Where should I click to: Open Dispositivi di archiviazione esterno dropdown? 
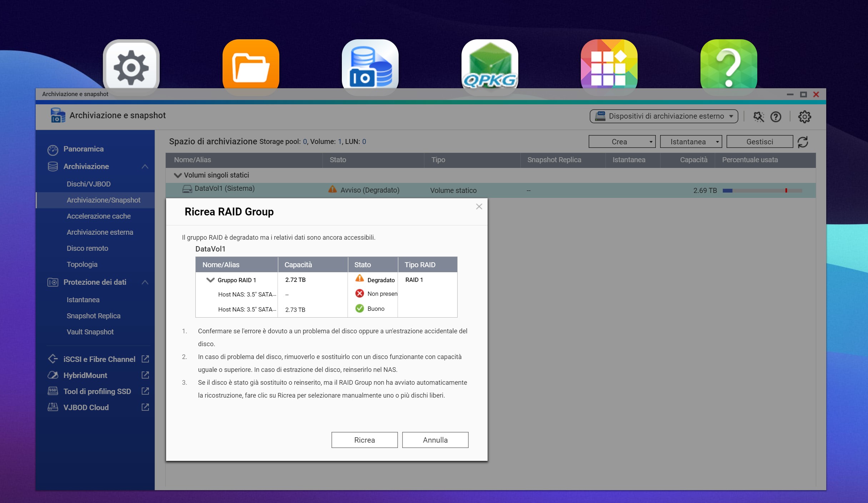point(664,116)
